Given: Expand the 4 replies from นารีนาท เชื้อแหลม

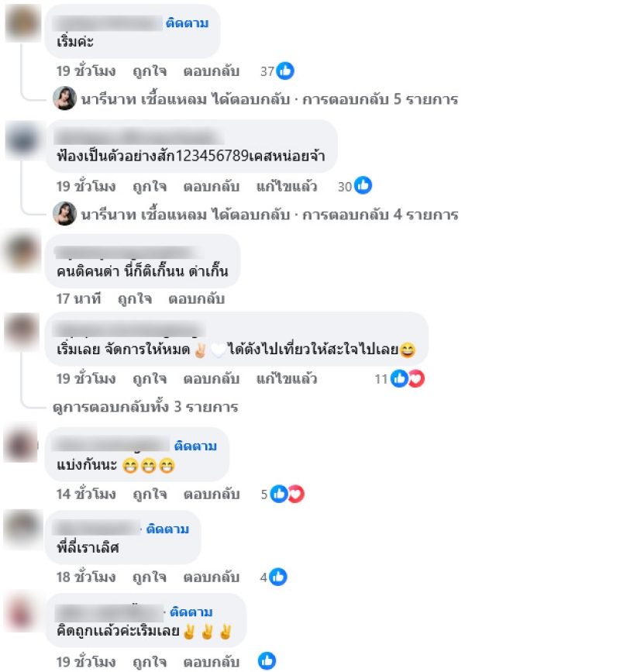Looking at the screenshot, I should click(270, 214).
